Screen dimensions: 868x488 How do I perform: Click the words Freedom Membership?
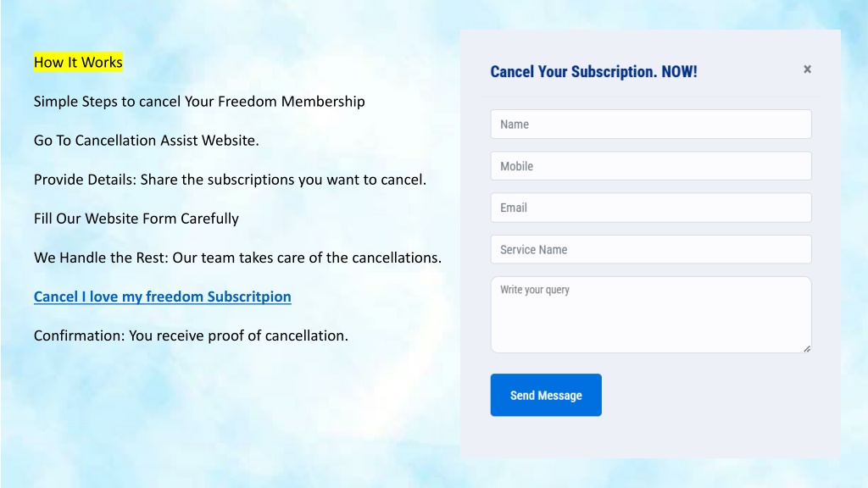[292, 102]
